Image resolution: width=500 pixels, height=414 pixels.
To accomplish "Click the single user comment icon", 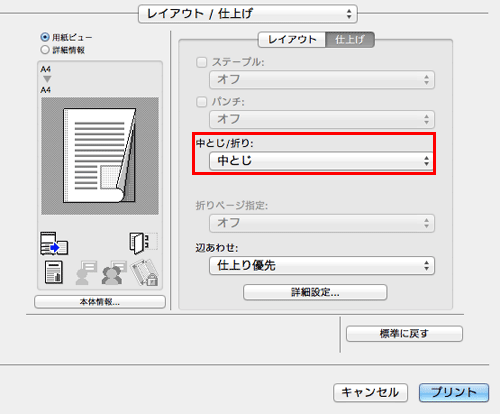I will (x=86, y=272).
